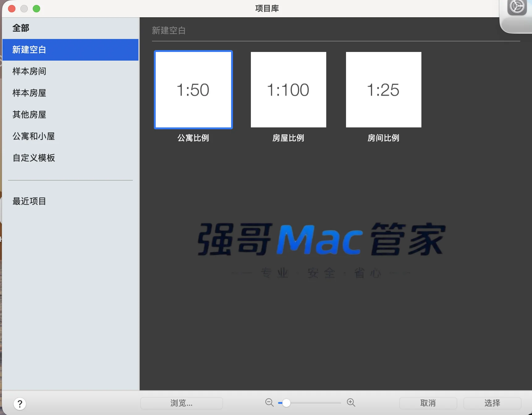This screenshot has height=415, width=532.
Task: Choose the 1:25 room scale template
Action: tap(384, 90)
